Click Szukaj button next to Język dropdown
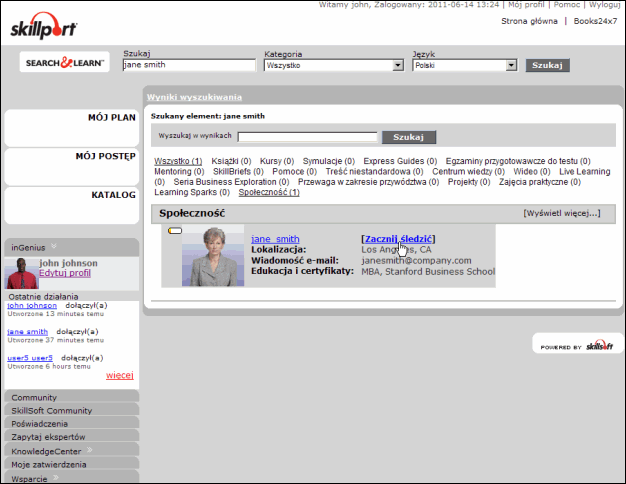This screenshot has height=484, width=626. pos(548,65)
